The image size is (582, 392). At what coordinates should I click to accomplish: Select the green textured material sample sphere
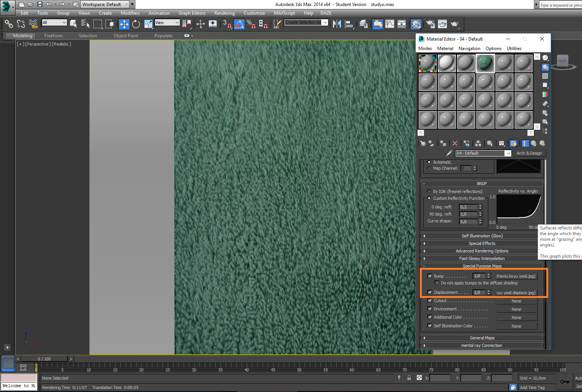point(485,63)
